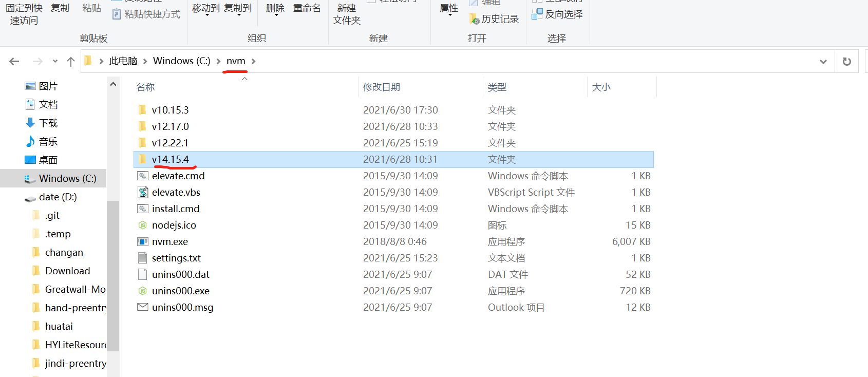Go up one folder level
The width and height of the screenshot is (868, 377).
(71, 62)
